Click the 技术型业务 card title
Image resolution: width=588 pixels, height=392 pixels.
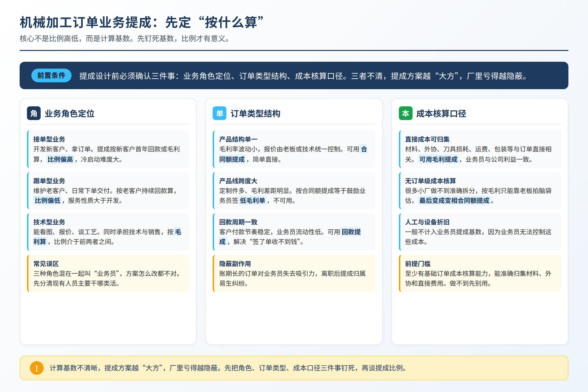pyautogui.click(x=49, y=222)
